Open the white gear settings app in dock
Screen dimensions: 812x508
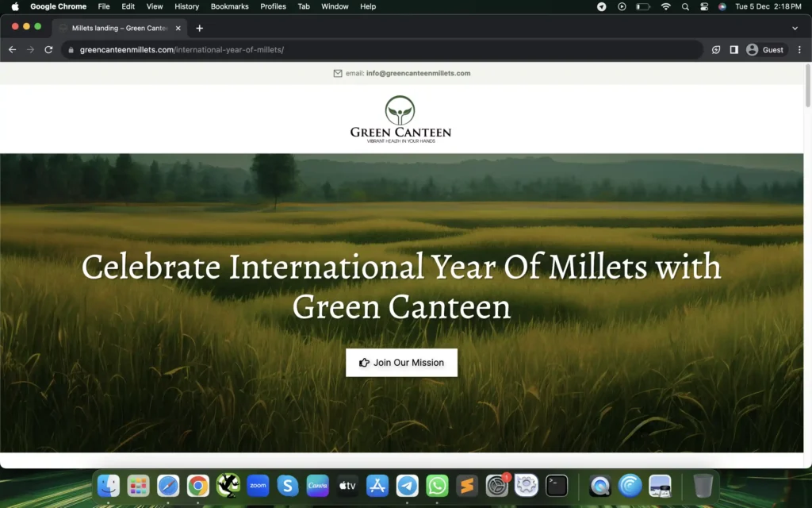click(x=527, y=486)
